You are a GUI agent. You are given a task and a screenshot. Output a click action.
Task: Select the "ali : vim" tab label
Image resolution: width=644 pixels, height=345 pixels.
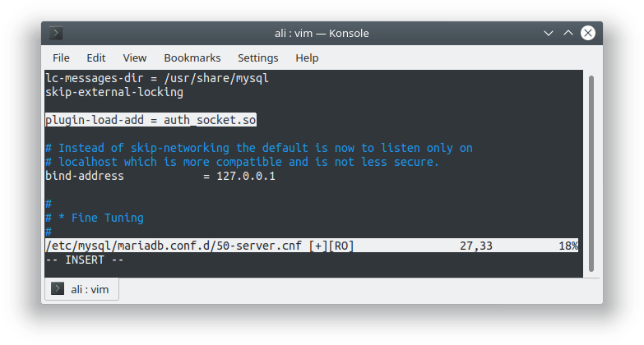tap(90, 289)
